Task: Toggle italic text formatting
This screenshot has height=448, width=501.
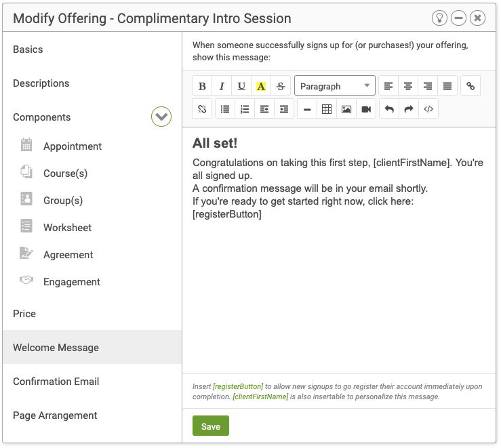Action: (x=222, y=86)
